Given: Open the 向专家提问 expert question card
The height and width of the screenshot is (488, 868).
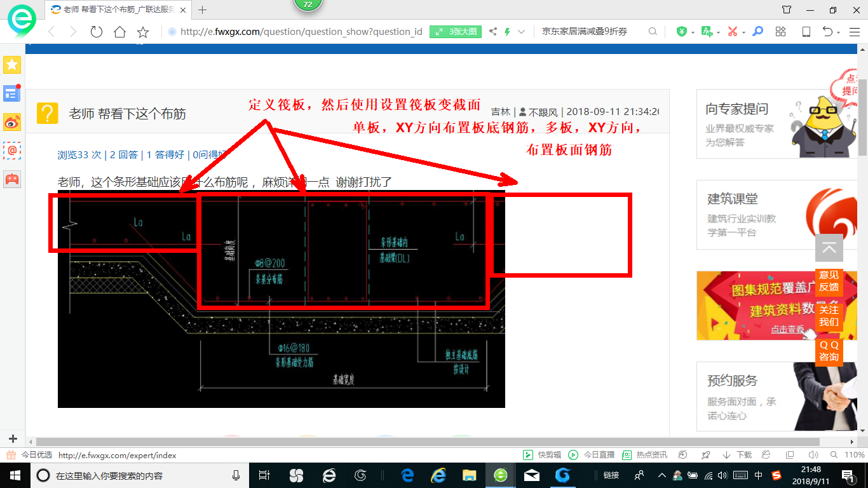Looking at the screenshot, I should pos(776,124).
